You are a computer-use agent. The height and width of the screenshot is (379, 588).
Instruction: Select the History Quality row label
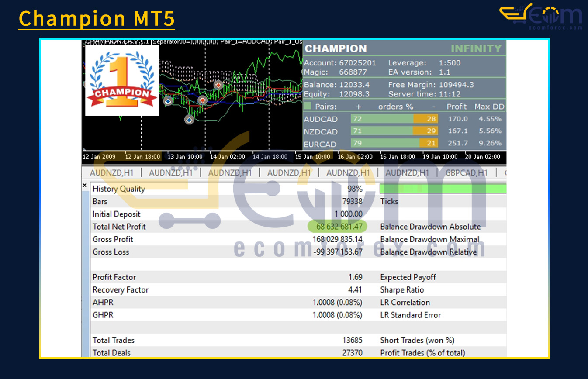click(x=118, y=189)
